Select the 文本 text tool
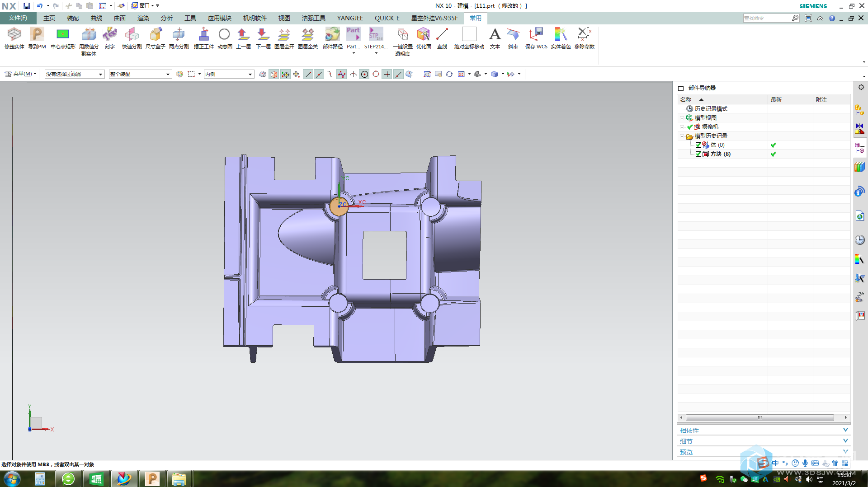The height and width of the screenshot is (487, 868). [x=495, y=34]
